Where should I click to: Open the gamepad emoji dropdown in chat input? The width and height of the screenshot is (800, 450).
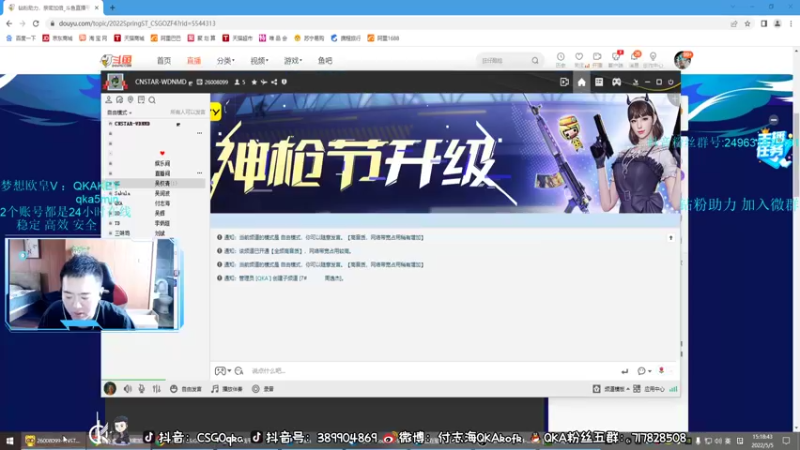(x=223, y=371)
